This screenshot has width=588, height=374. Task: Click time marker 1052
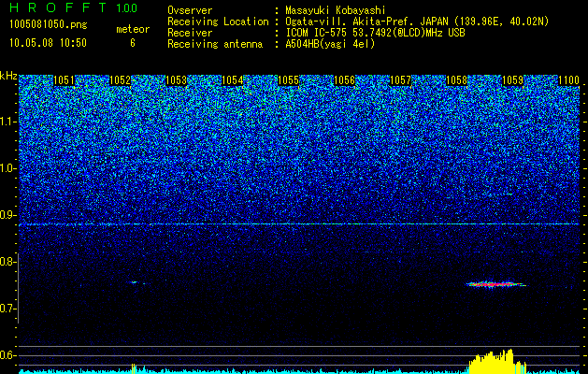click(120, 80)
